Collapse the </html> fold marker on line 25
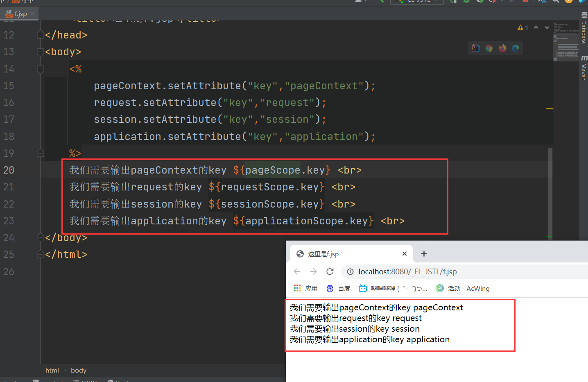This screenshot has width=588, height=382. coord(40,254)
